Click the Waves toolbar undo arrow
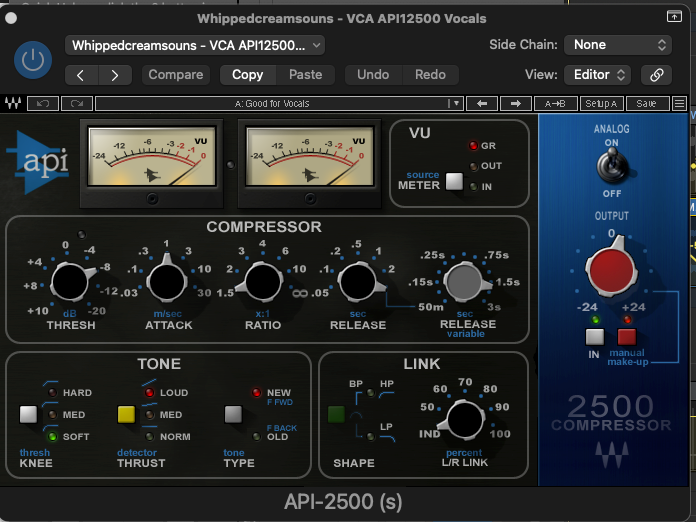Viewport: 696px width, 522px height. pyautogui.click(x=43, y=103)
